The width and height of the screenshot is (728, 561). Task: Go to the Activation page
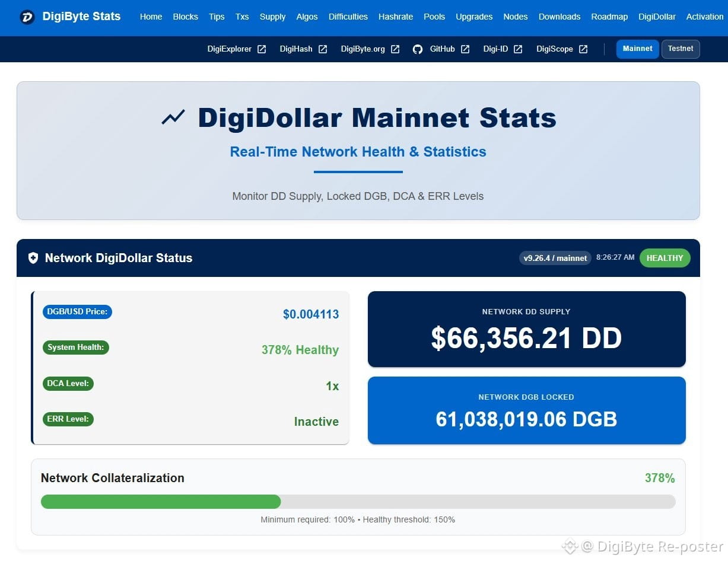705,17
